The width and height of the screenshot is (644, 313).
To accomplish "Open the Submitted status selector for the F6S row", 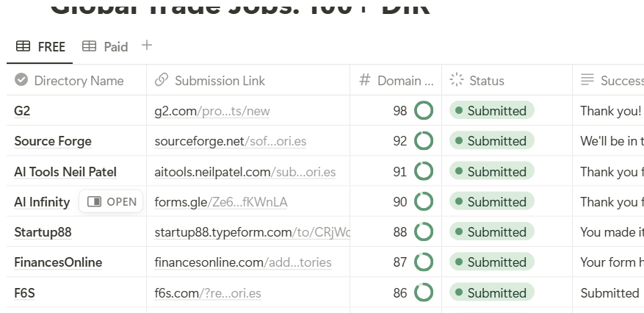I will click(x=491, y=292).
